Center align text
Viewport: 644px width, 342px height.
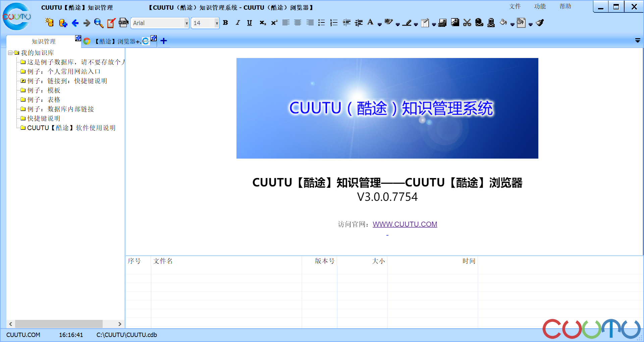(x=298, y=22)
